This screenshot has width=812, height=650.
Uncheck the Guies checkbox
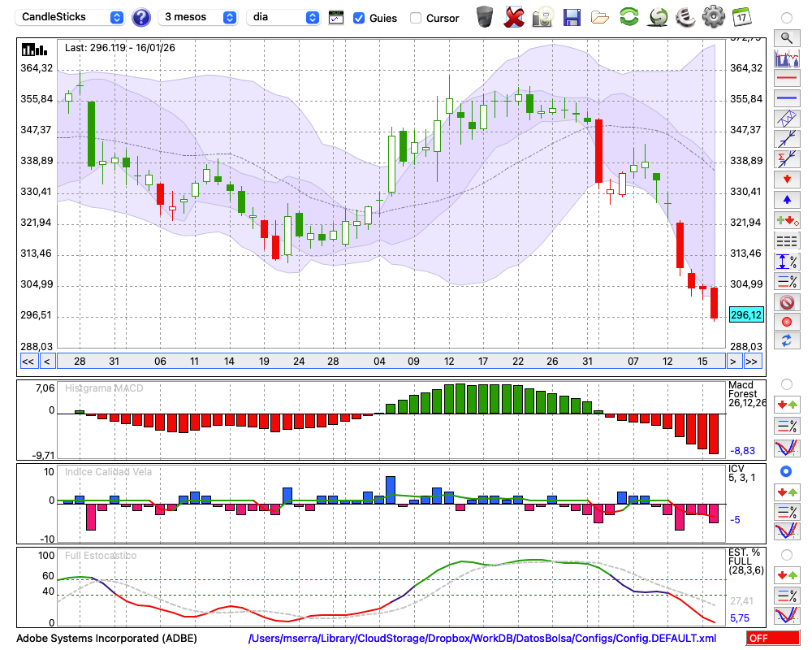click(359, 18)
